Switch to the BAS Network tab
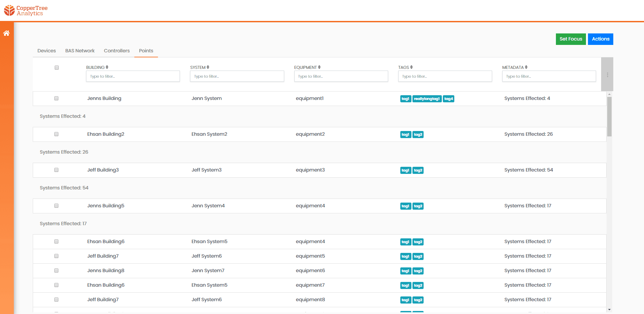Screen dimensions: 644x314 tap(80, 51)
